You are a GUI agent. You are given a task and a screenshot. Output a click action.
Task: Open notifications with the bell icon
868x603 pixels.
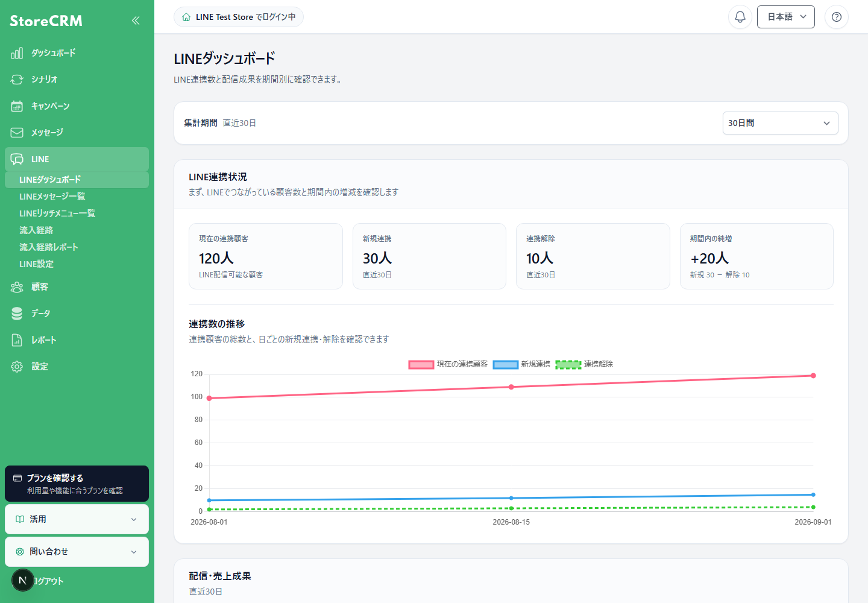(x=740, y=17)
